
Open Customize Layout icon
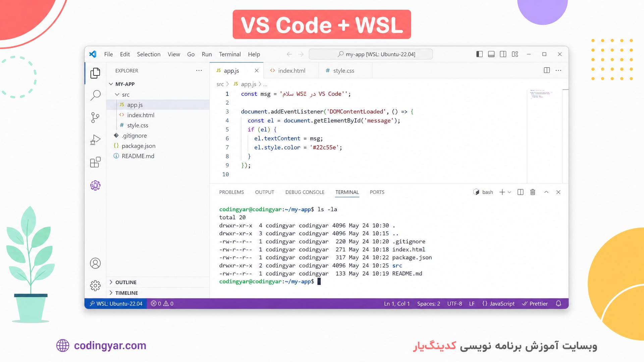click(515, 54)
